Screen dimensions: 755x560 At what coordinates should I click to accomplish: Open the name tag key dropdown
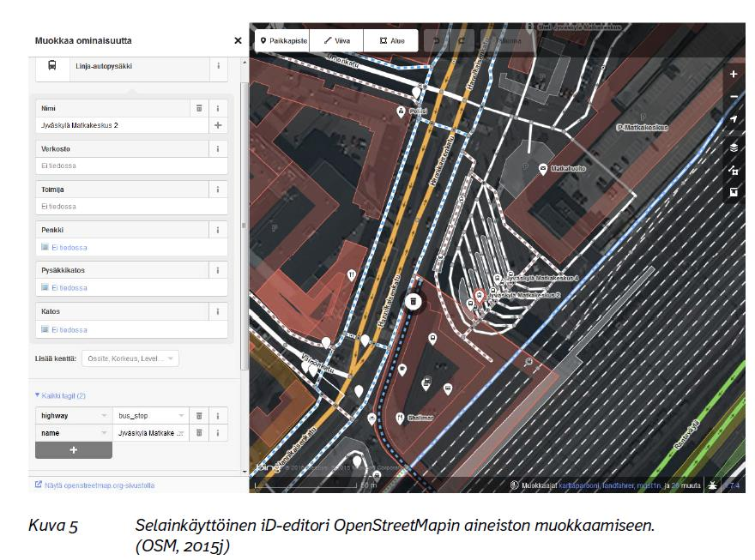pyautogui.click(x=104, y=432)
